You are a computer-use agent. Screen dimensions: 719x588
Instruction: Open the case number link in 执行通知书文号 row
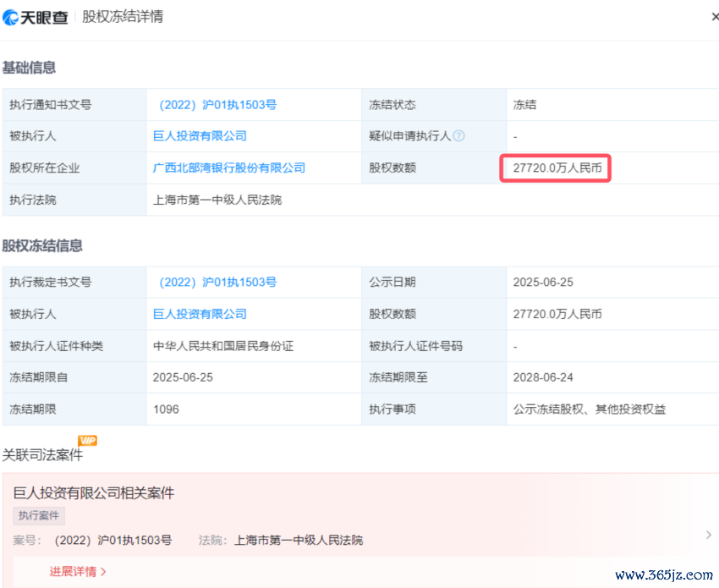point(217,105)
